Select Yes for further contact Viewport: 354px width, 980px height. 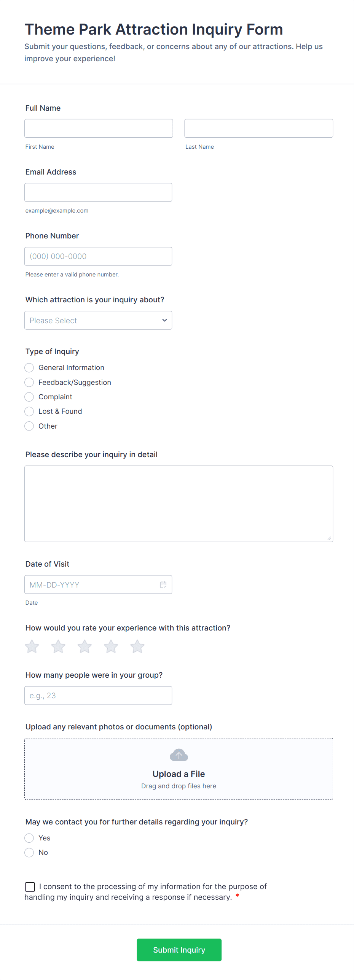coord(29,838)
